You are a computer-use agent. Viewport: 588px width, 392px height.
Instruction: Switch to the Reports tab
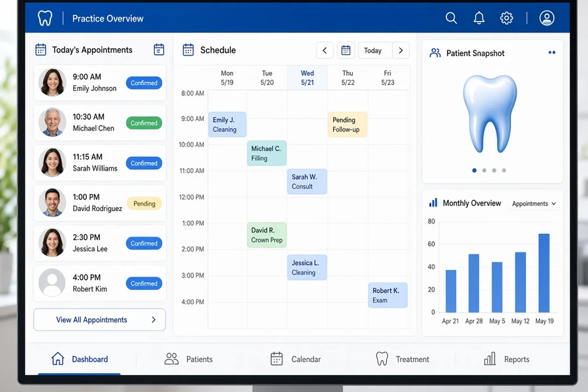point(506,359)
